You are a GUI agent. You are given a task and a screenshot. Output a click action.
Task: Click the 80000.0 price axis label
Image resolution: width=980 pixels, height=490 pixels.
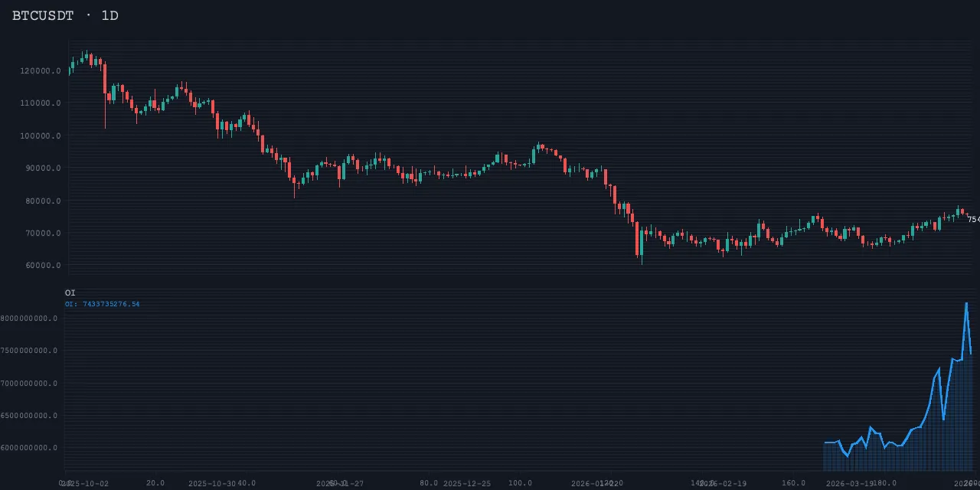pos(44,201)
